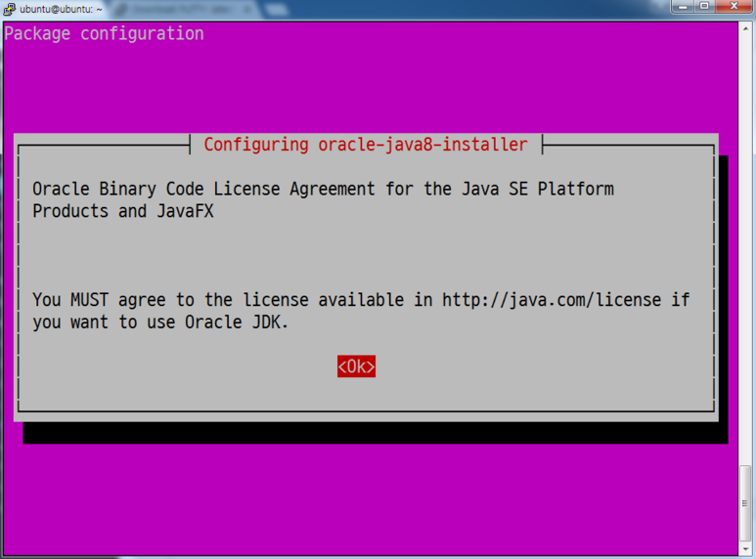Minimize the PuTTY terminal window
The height and width of the screenshot is (559, 756).
681,7
